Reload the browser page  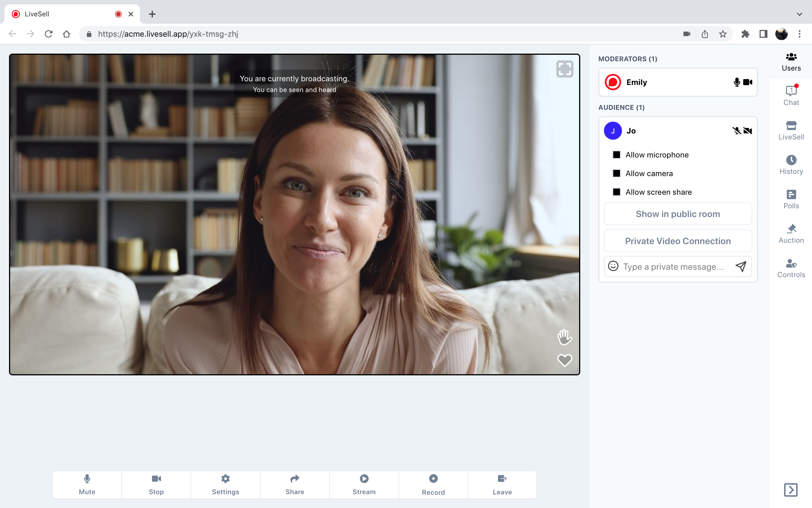[x=49, y=34]
